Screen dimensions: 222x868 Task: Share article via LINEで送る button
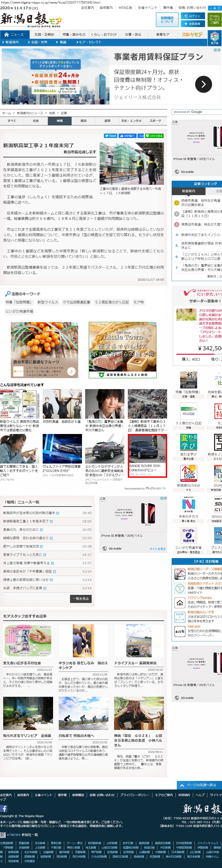point(154,136)
